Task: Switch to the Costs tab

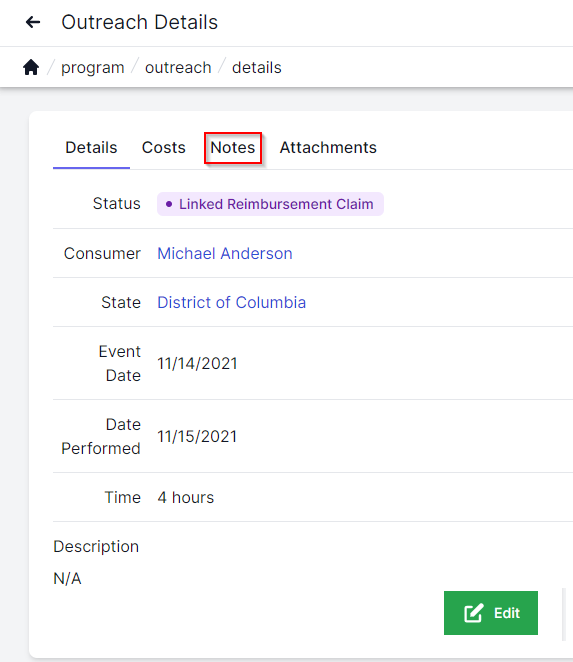Action: 163,148
